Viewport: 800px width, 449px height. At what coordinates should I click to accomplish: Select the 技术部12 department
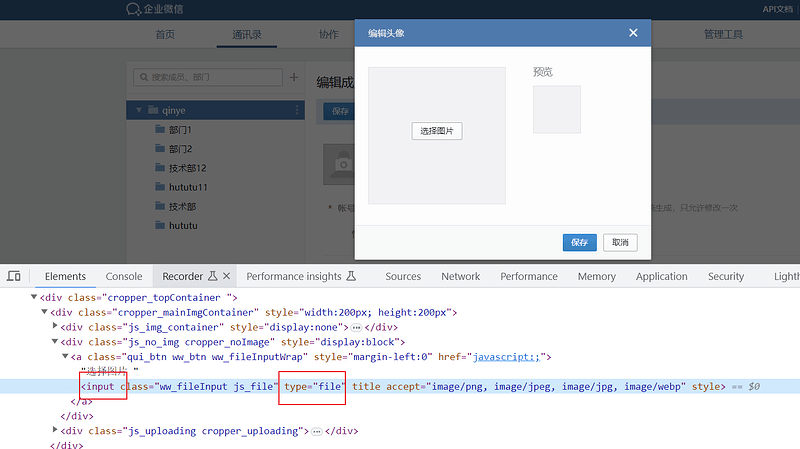[187, 168]
